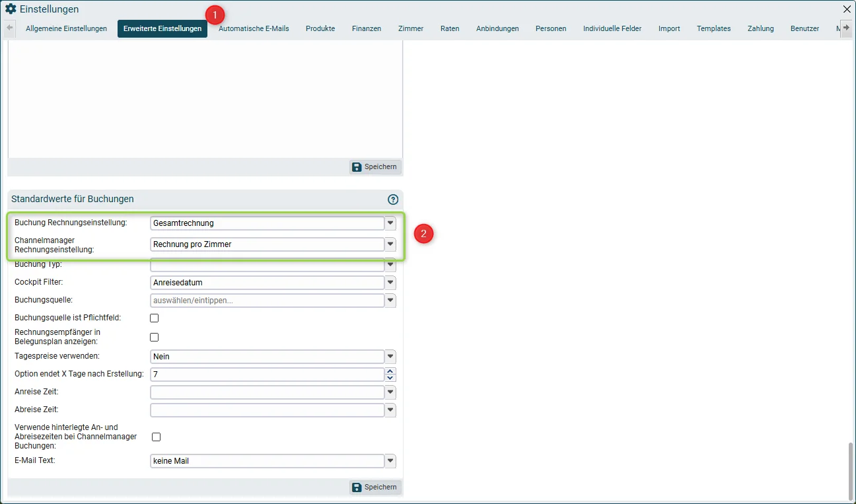Decrease the Option endet X Tage value
The width and height of the screenshot is (856, 504).
pos(390,378)
